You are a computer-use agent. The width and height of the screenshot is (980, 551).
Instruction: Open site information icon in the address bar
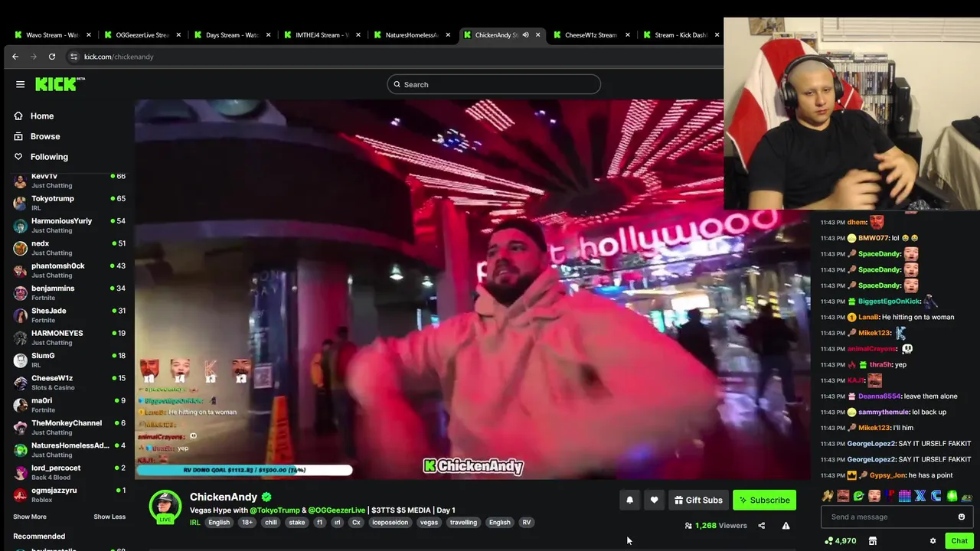coord(73,57)
